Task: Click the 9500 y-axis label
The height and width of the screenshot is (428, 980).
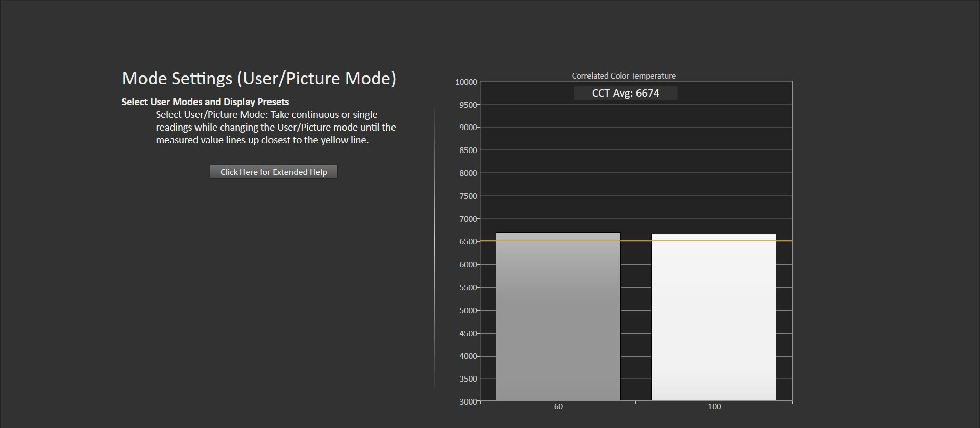Action: (x=468, y=105)
